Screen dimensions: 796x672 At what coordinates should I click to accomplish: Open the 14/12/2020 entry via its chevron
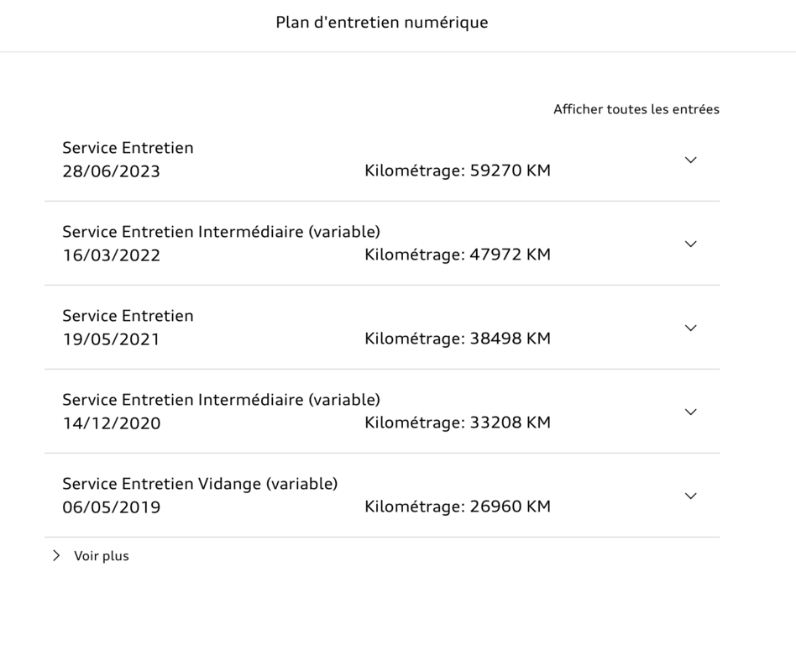[x=690, y=412]
